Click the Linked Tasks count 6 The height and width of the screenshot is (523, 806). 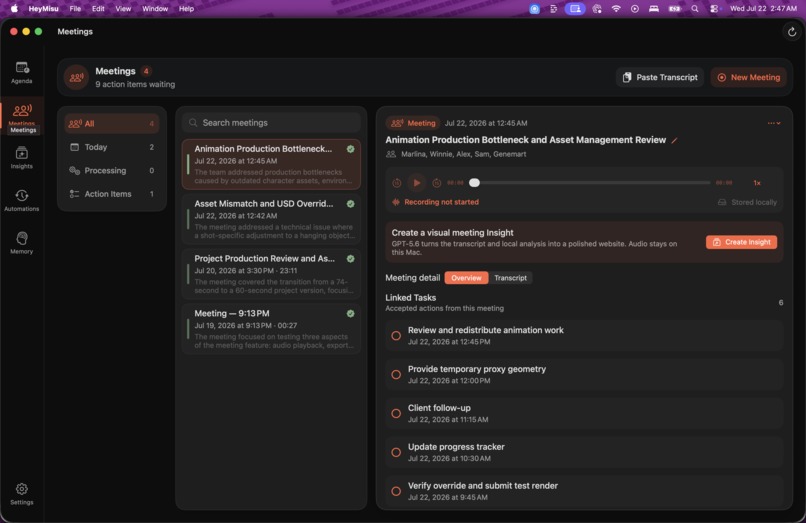click(780, 303)
